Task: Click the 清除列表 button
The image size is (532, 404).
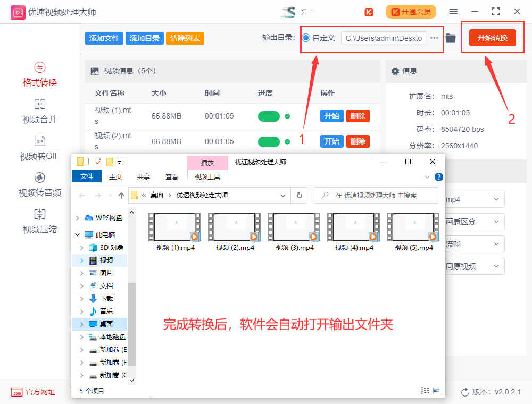Action: (x=185, y=38)
